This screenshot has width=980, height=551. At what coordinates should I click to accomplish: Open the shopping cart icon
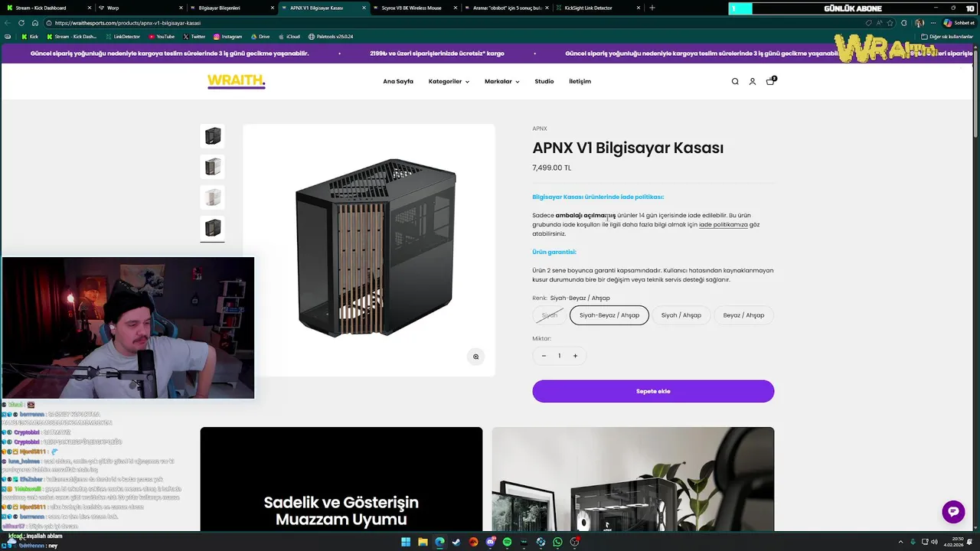coord(770,81)
